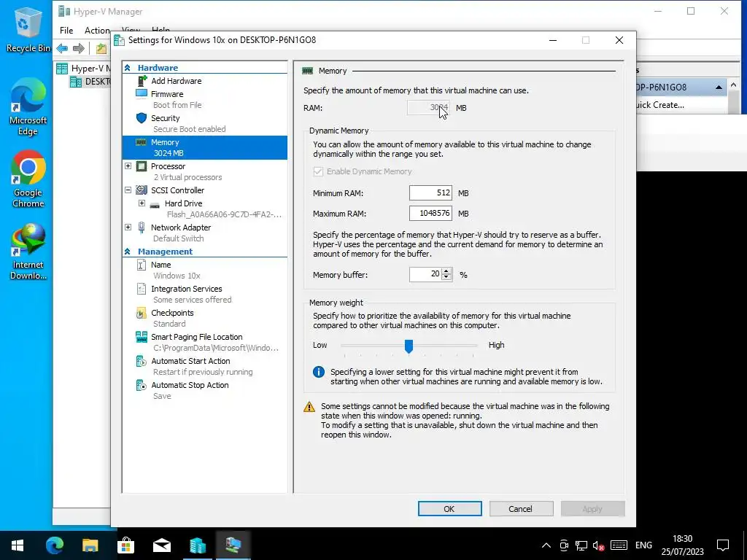Click the Minimum RAM field
747x560 pixels.
(430, 192)
